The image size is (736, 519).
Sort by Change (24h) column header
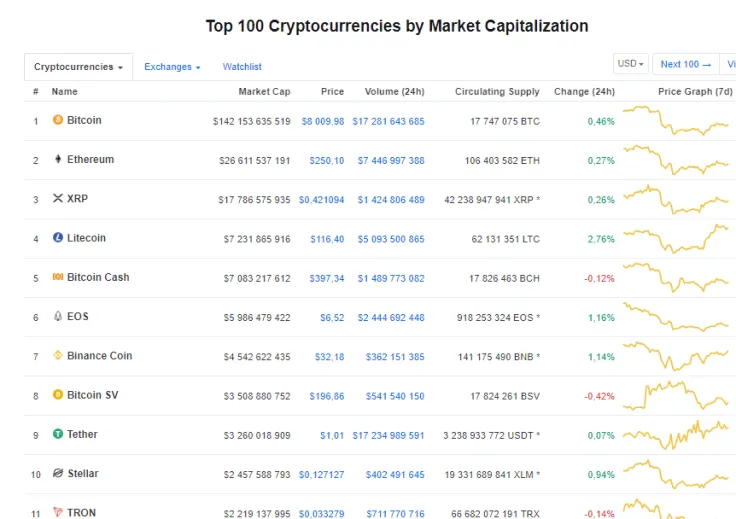(x=584, y=92)
